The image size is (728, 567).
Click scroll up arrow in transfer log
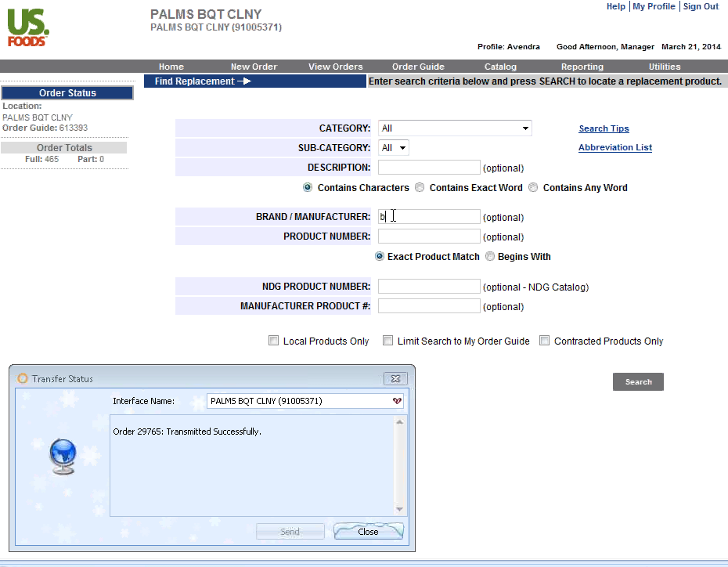(x=399, y=421)
